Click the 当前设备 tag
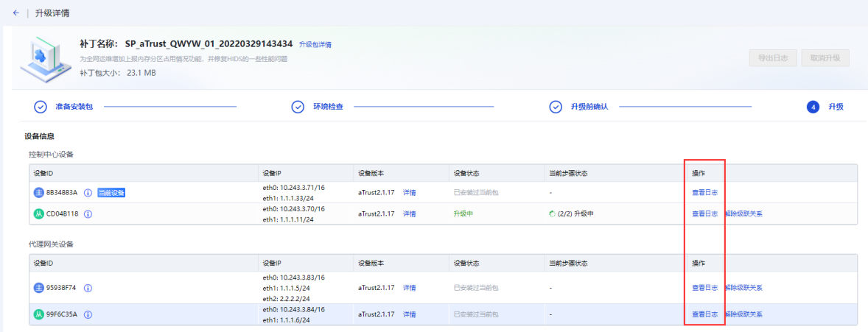Image resolution: width=868 pixels, height=332 pixels. tap(111, 193)
